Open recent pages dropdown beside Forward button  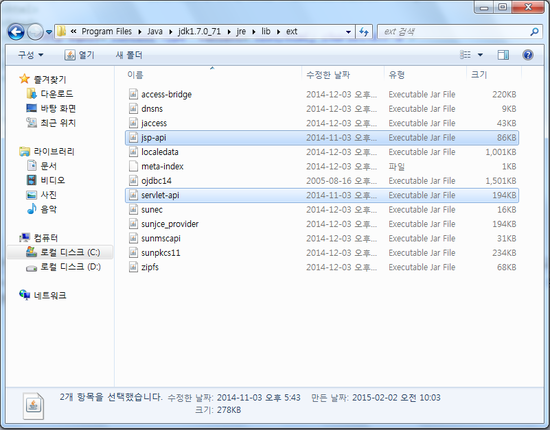[x=49, y=32]
